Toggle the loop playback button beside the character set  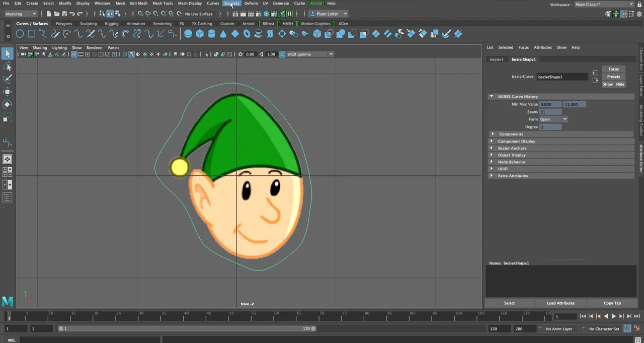(627, 328)
